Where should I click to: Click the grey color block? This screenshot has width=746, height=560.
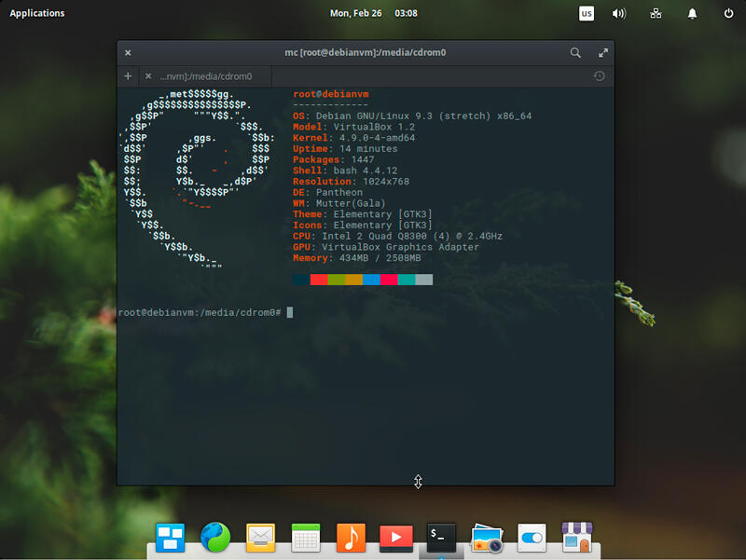(424, 280)
